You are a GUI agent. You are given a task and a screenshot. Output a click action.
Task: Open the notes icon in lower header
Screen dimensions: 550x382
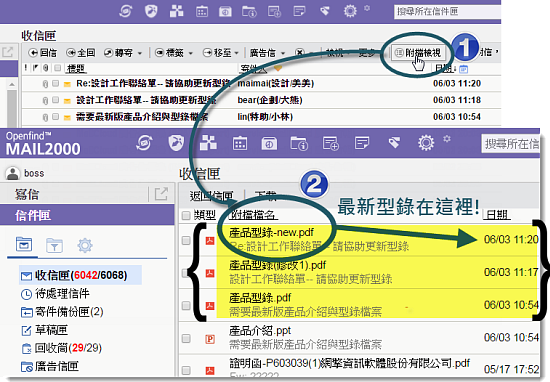click(x=362, y=143)
